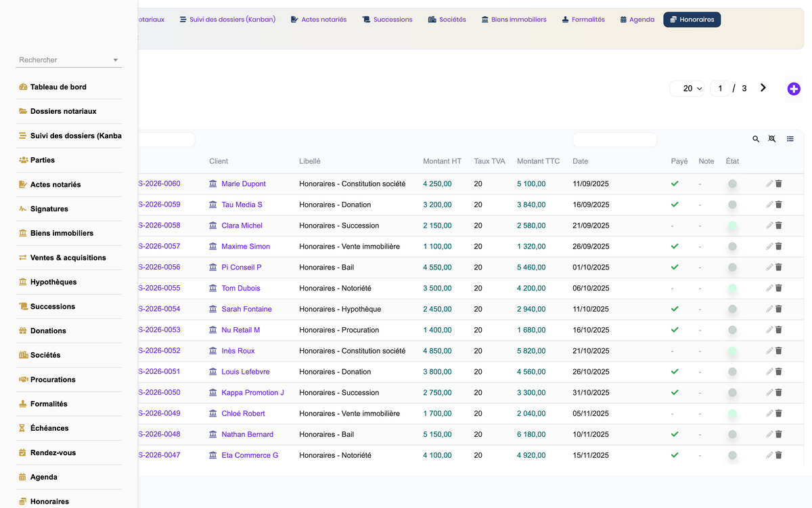Delete the Marie Dupont row trash icon
The height and width of the screenshot is (508, 812).
pos(778,184)
